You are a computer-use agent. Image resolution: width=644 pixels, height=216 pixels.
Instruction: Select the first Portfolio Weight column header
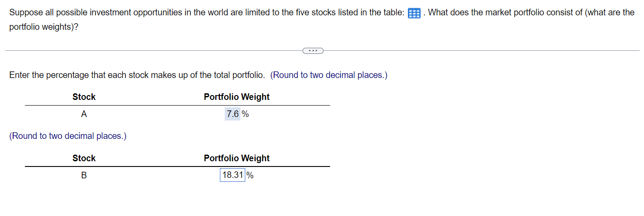(x=237, y=97)
